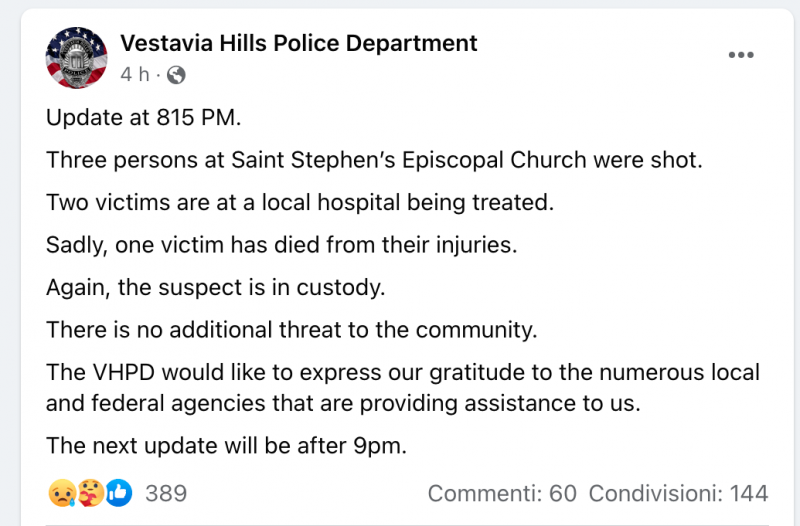
Task: Click the Vestavia Hills Police Department profile picture
Action: (76, 58)
